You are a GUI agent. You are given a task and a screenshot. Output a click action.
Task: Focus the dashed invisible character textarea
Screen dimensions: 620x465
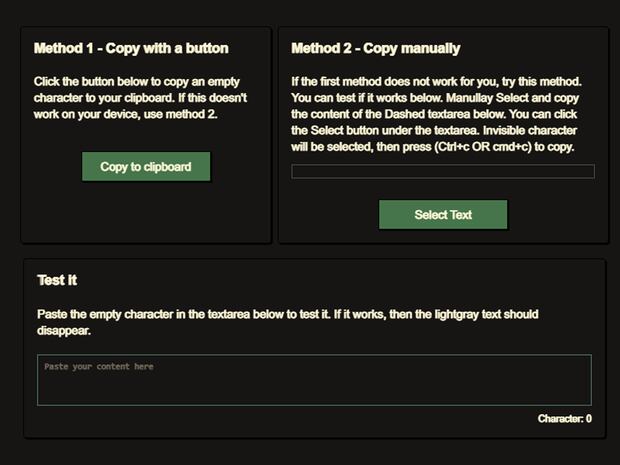point(442,172)
